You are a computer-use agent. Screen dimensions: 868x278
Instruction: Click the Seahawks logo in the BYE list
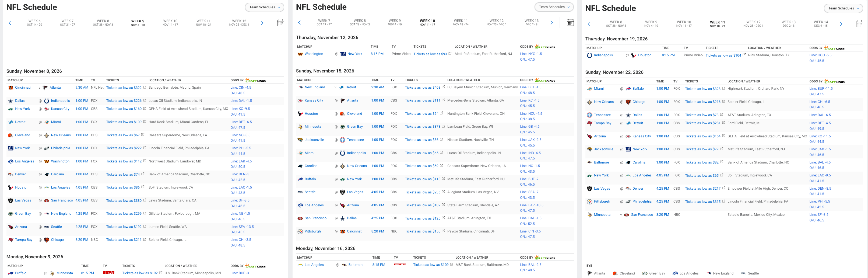(x=743, y=273)
